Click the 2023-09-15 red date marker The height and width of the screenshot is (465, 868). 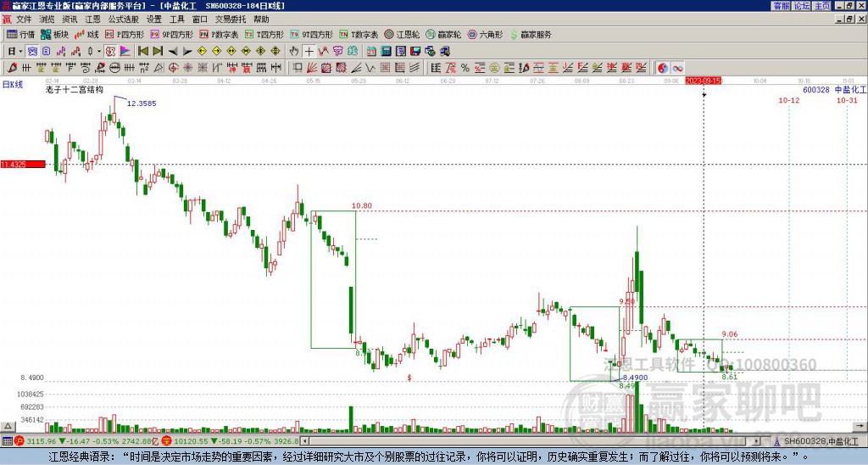click(x=703, y=81)
